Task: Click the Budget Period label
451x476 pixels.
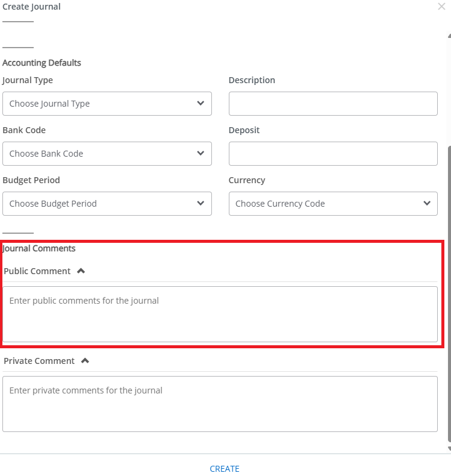Action: coord(31,180)
